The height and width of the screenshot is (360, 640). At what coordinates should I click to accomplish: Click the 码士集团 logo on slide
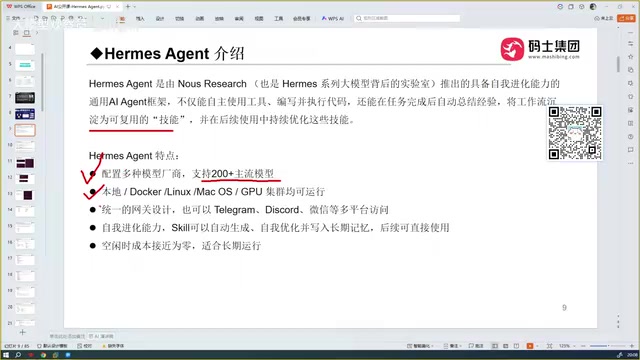tap(540, 49)
